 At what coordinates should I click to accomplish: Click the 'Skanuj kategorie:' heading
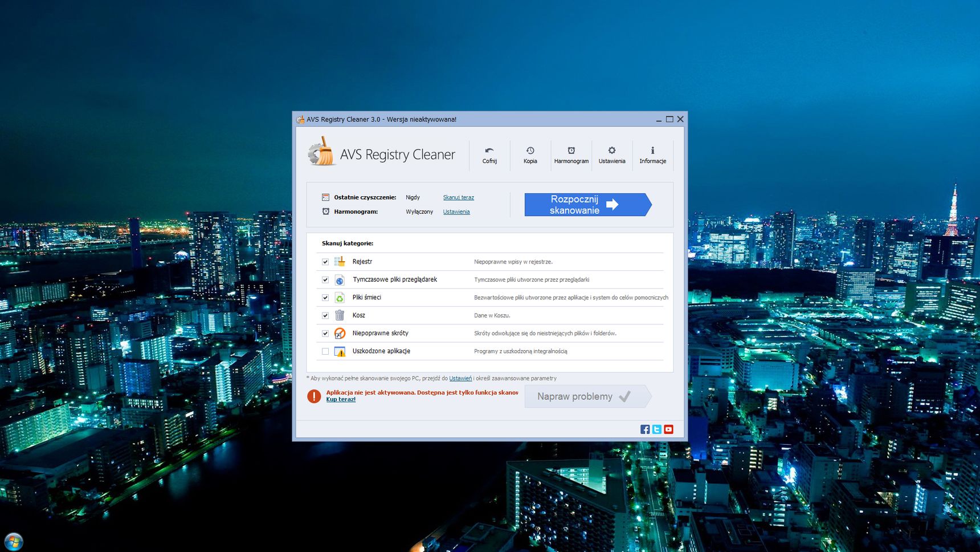(348, 243)
